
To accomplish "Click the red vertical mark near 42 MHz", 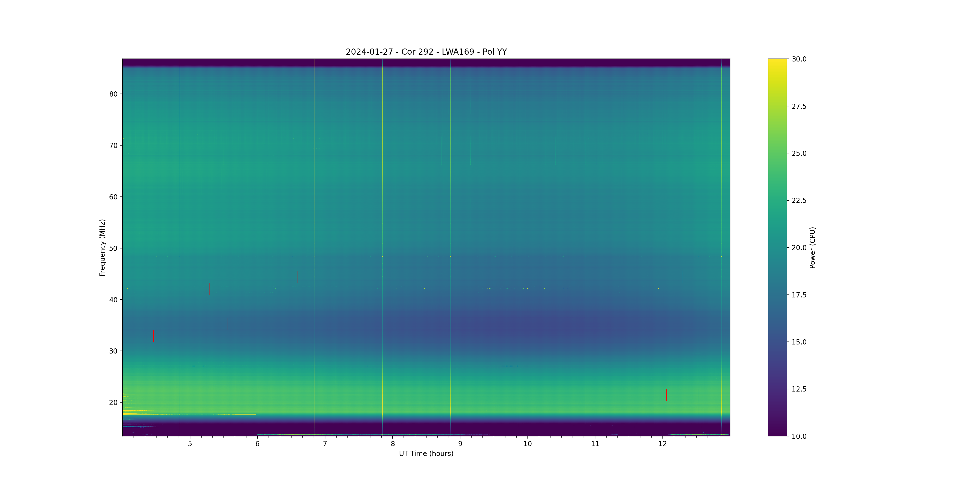I will point(209,288).
